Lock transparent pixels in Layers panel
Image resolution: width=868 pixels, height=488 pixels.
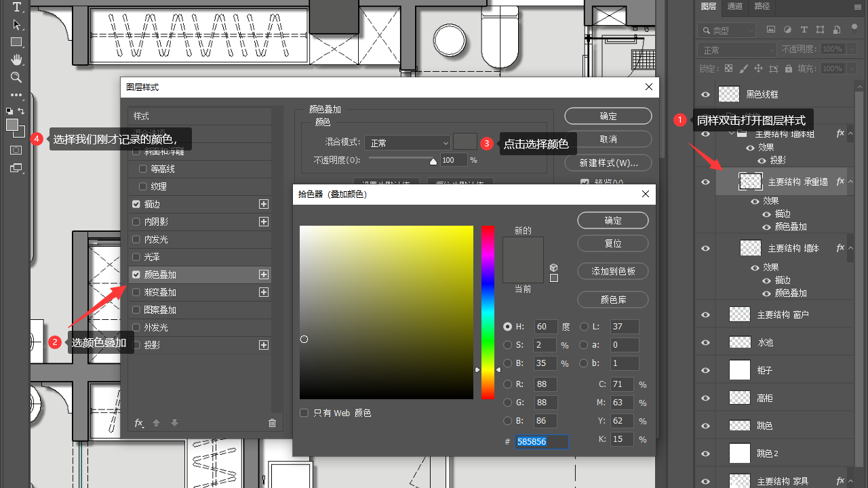pos(728,68)
